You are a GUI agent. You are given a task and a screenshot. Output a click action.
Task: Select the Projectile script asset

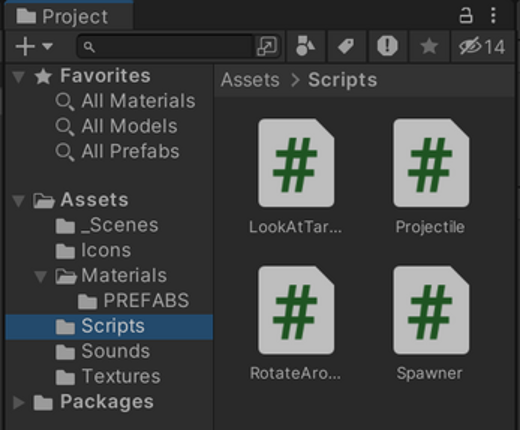[431, 176]
